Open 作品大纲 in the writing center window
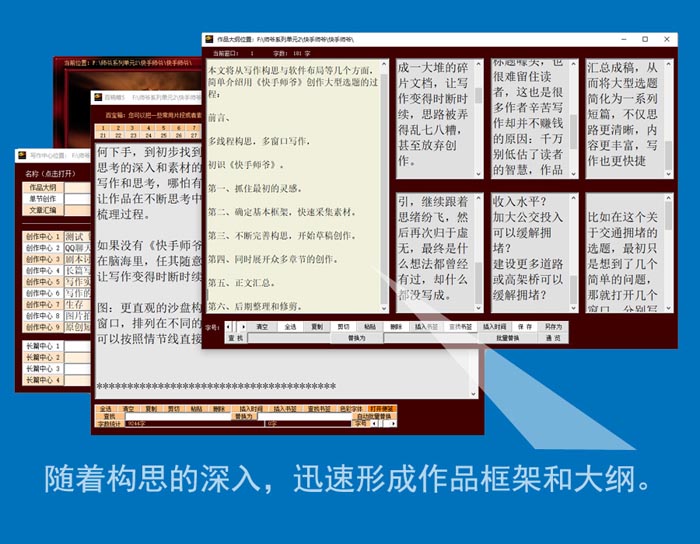Screen dimensions: 700x544 (43, 187)
